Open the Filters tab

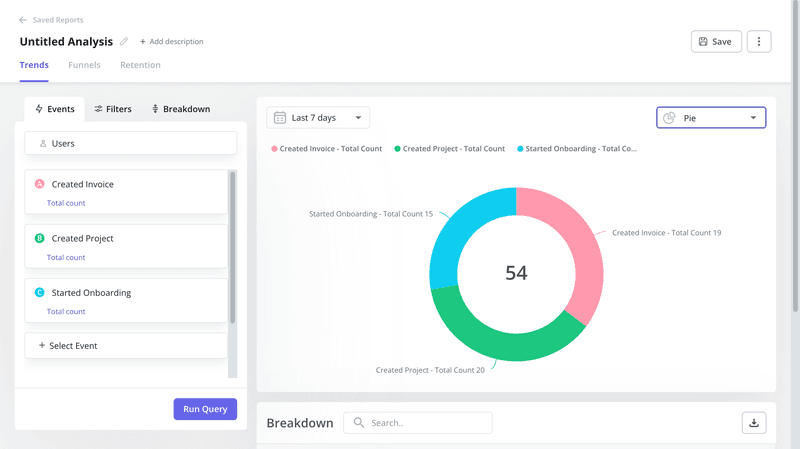pos(113,109)
